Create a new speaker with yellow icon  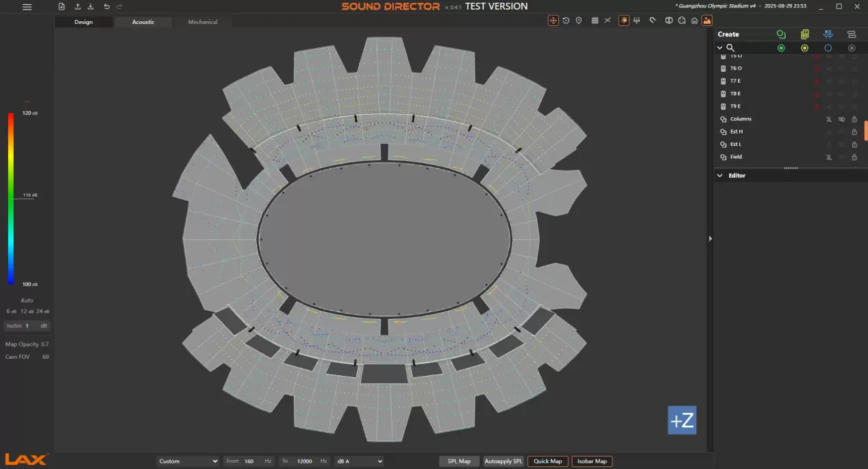(804, 34)
